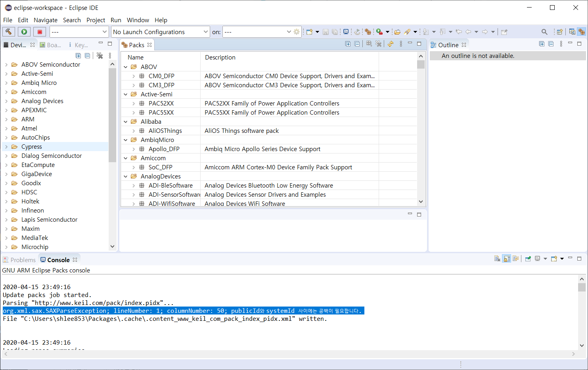The height and width of the screenshot is (370, 588).
Task: Click the hammer Build button
Action: (9, 32)
